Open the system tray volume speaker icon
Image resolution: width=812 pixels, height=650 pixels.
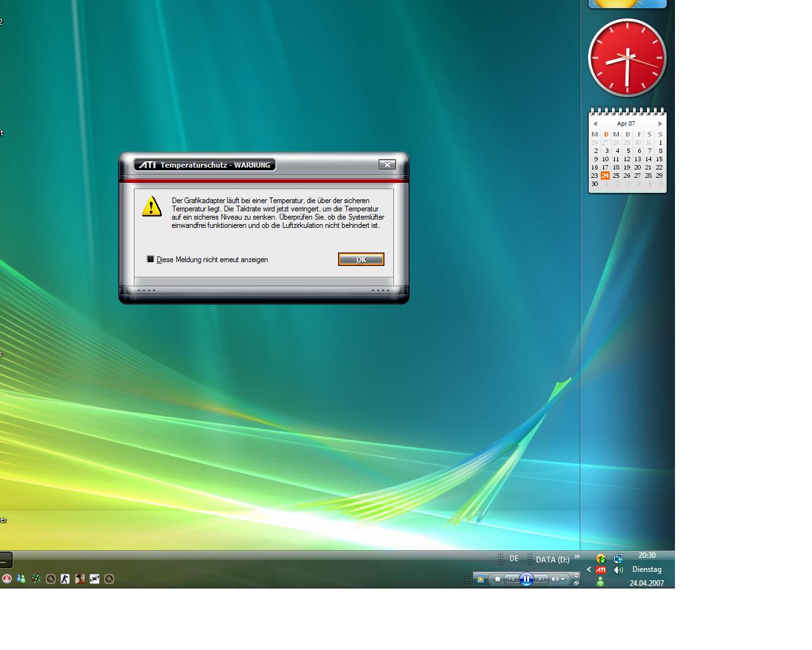pyautogui.click(x=619, y=570)
